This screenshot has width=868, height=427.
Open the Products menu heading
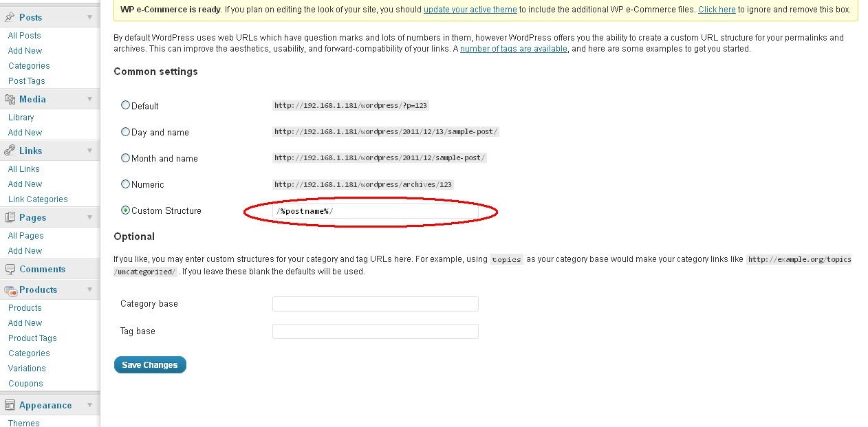coord(38,289)
